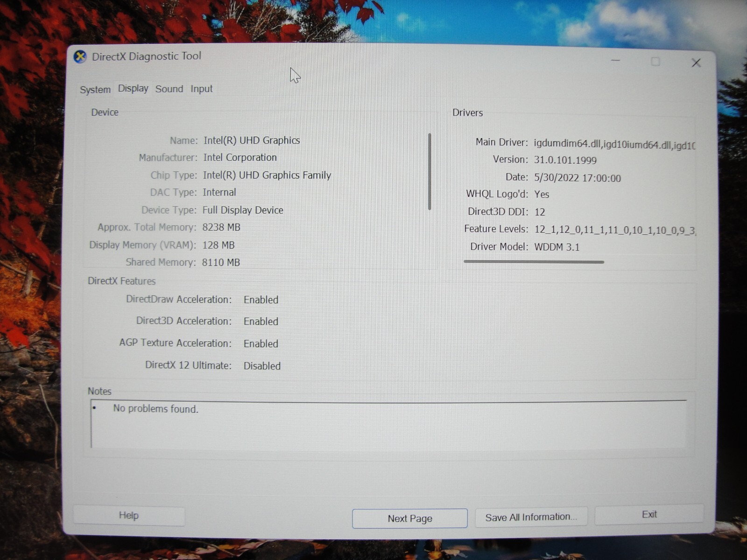Click the driver date '5/30/2022 17:00:00'
The width and height of the screenshot is (747, 560).
(x=578, y=178)
